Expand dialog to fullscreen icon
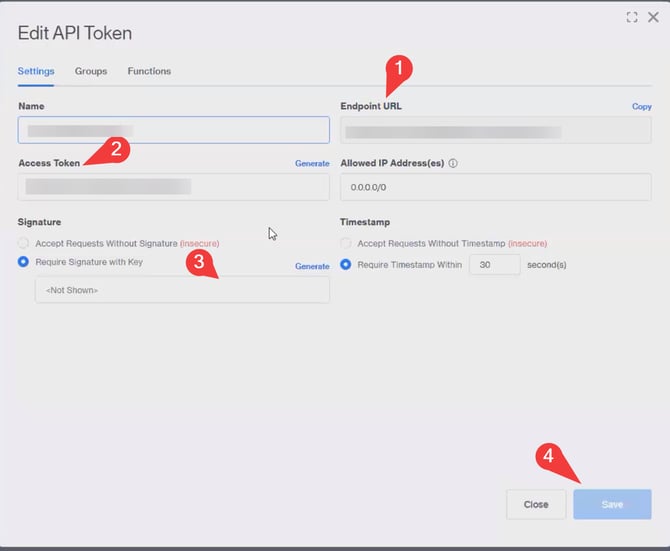Screen dimensions: 670x551 [632, 17]
